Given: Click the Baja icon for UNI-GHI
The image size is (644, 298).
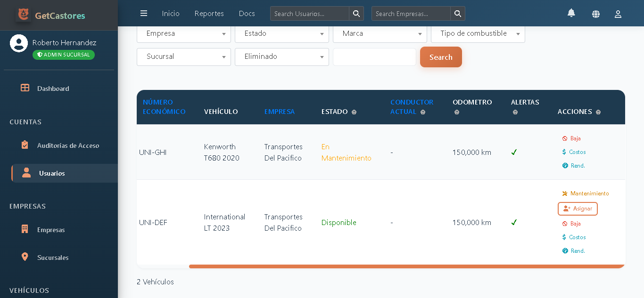Looking at the screenshot, I should 564,138.
